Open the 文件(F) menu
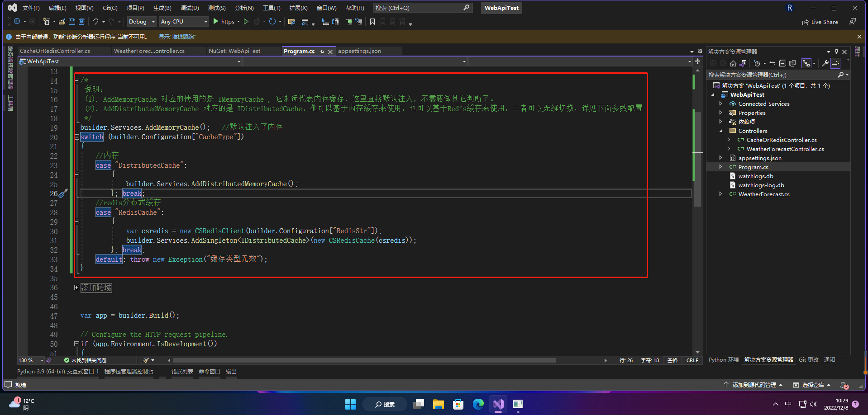This screenshot has width=868, height=415. [x=31, y=8]
